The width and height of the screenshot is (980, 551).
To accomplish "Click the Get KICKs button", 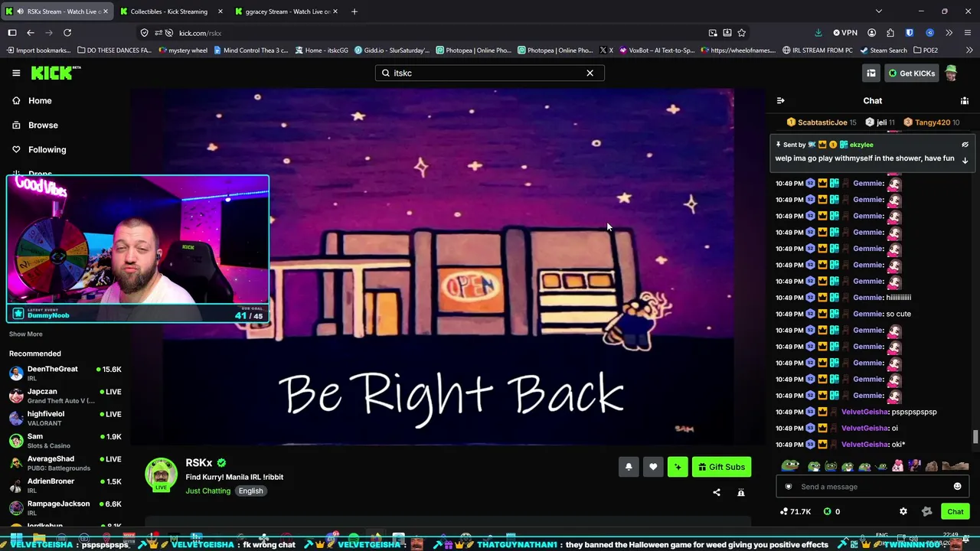I will pos(911,73).
